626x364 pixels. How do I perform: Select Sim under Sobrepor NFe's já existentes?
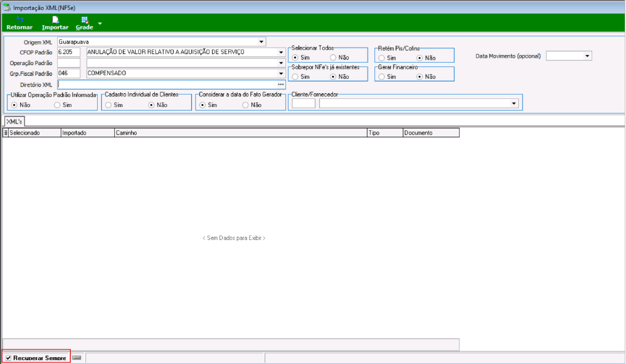point(295,76)
